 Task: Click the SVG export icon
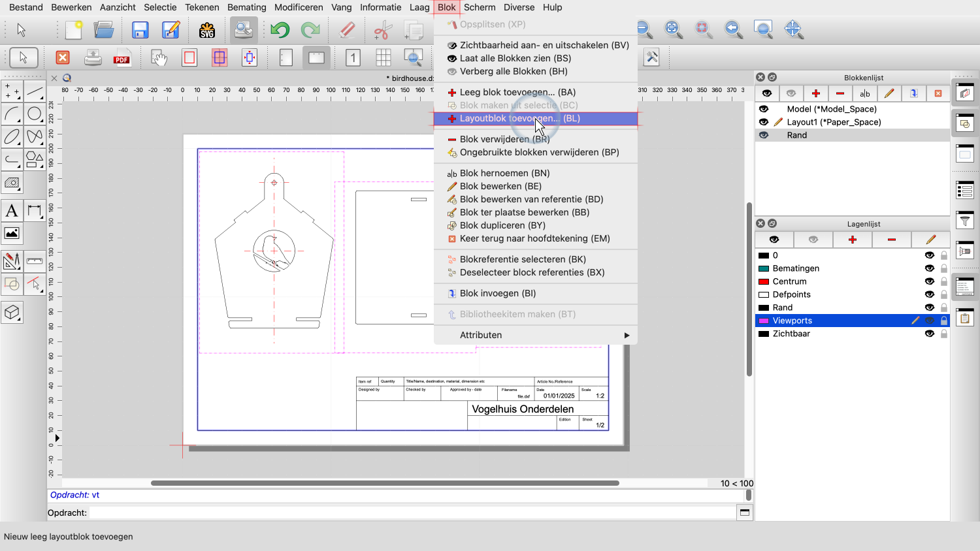click(207, 30)
